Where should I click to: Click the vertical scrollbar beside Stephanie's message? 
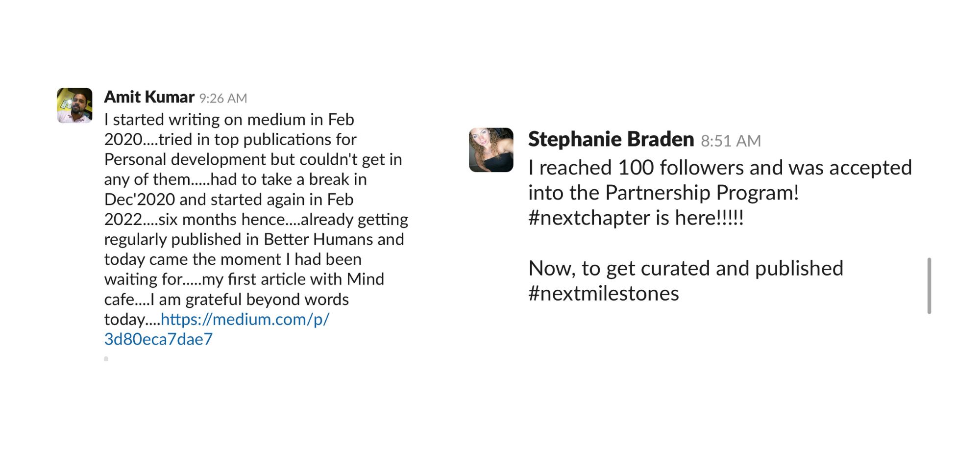(x=929, y=285)
